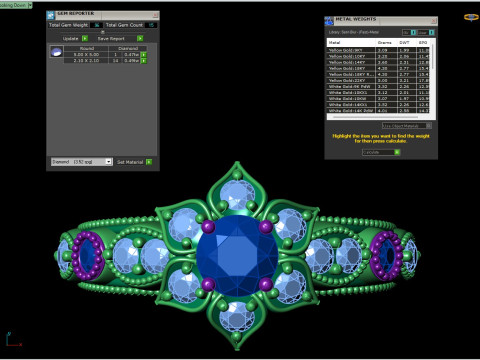Click the 5.00 X 5.00 size cell
The image size is (480, 360).
tap(86, 55)
